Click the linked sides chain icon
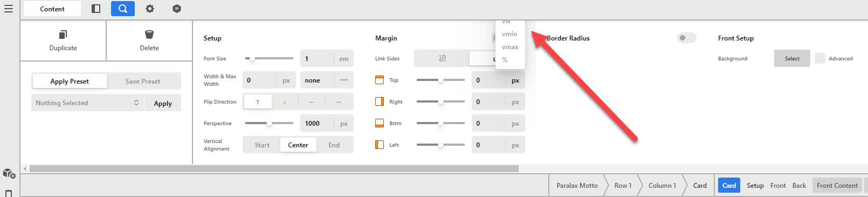868x197 pixels. coord(442,58)
